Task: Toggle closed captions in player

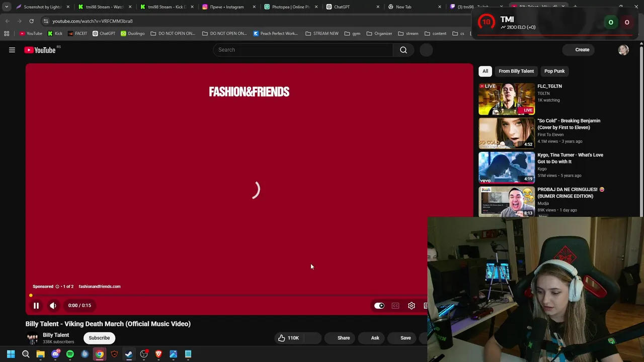Action: (x=395, y=306)
